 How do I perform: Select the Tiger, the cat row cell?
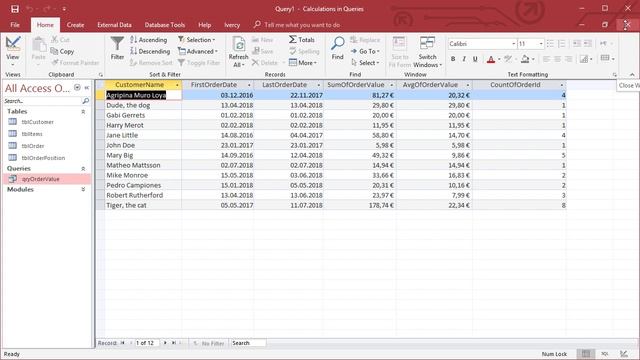143,205
